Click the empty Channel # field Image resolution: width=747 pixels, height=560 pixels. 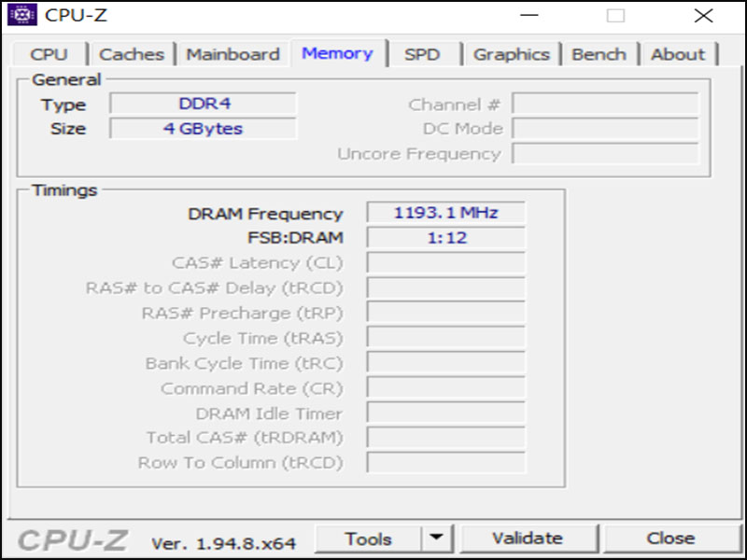[605, 104]
